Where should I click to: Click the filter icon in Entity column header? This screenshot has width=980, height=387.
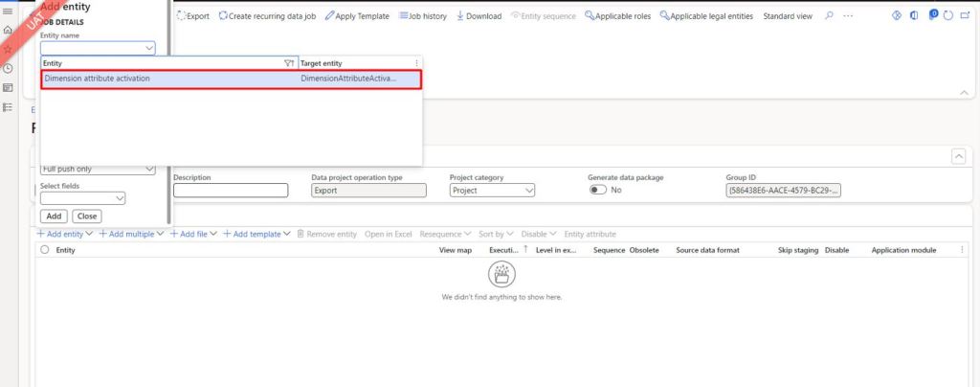click(x=289, y=63)
